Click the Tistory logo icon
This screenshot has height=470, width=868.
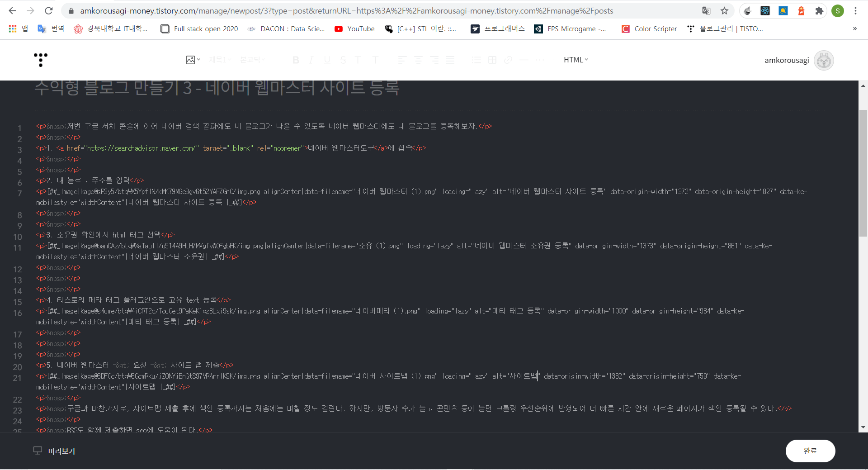(41, 60)
